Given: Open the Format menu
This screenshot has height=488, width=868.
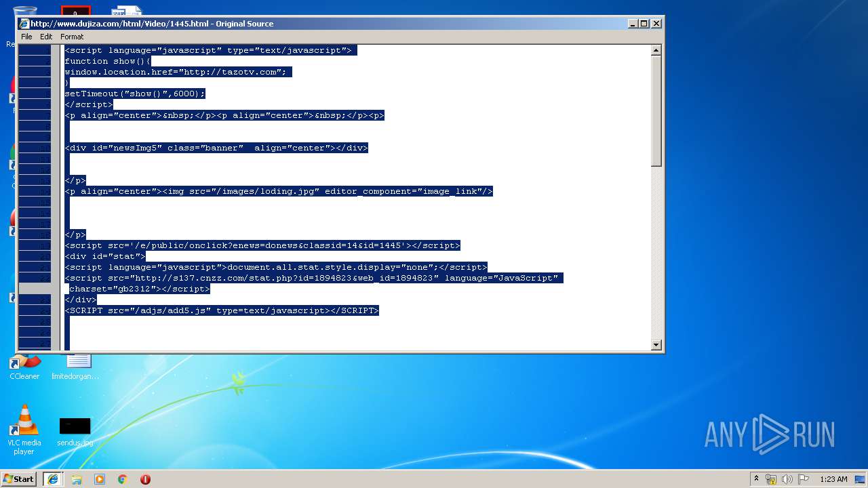Looking at the screenshot, I should [72, 37].
